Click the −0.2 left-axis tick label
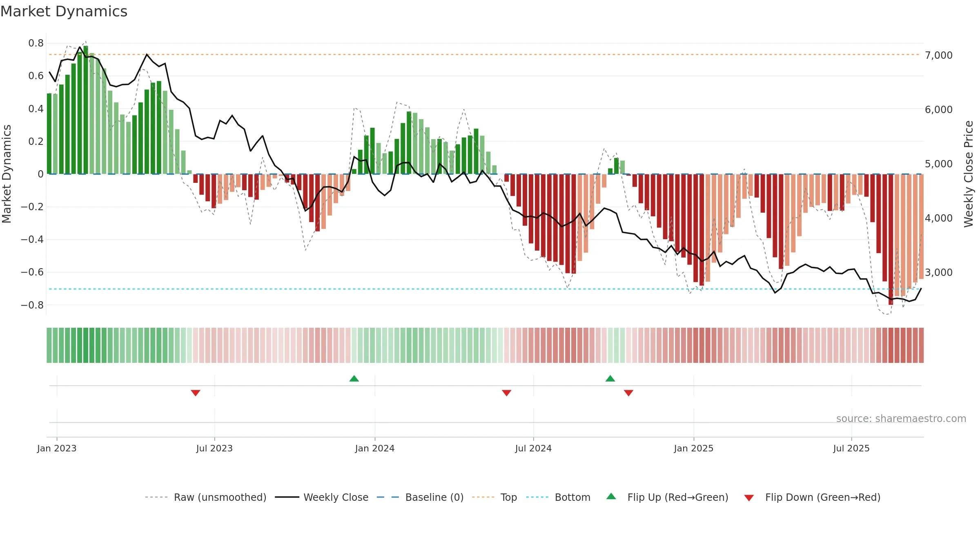Screen dimensions: 980x551 pyautogui.click(x=32, y=207)
